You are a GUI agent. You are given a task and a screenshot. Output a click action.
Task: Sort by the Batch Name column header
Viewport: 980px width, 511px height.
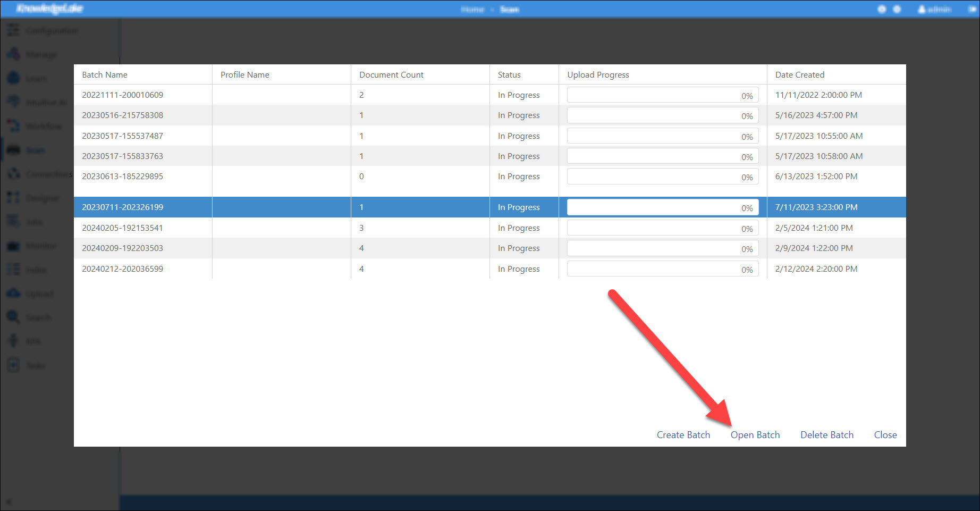click(105, 75)
